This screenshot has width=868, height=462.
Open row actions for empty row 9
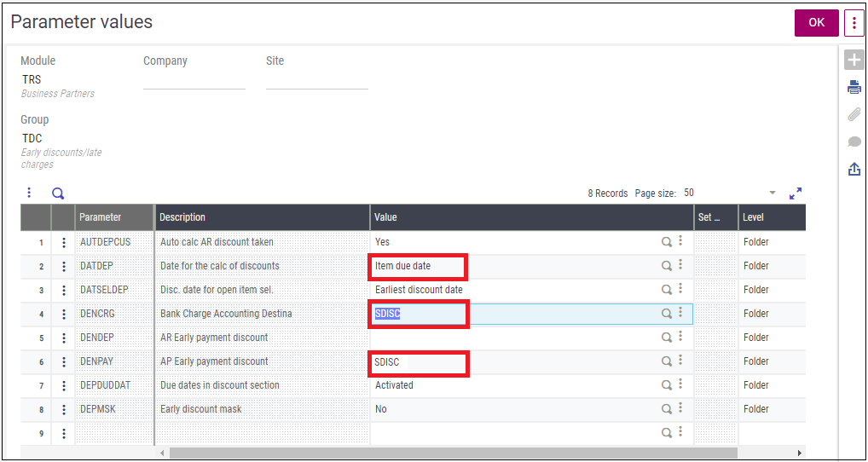point(64,433)
